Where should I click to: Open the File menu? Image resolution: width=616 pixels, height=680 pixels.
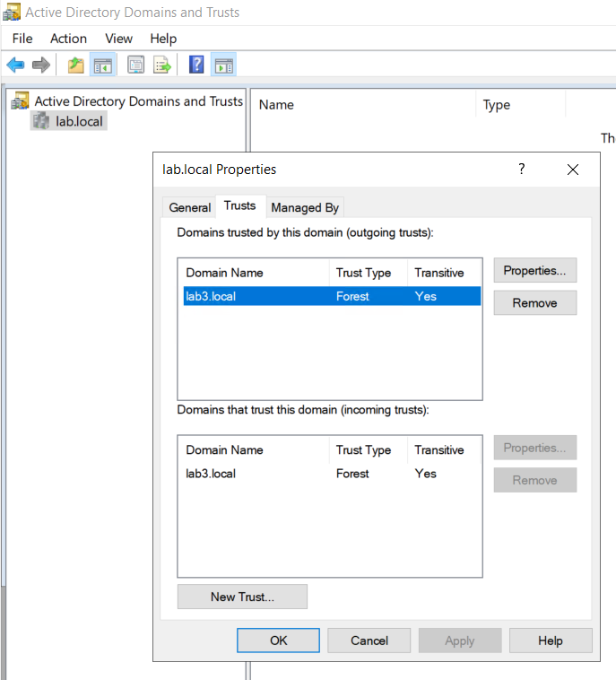click(22, 39)
